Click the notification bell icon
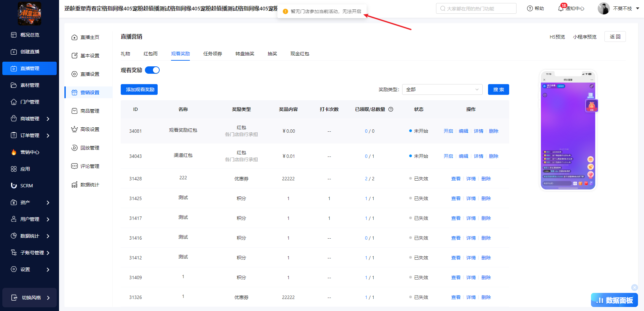 pos(560,8)
